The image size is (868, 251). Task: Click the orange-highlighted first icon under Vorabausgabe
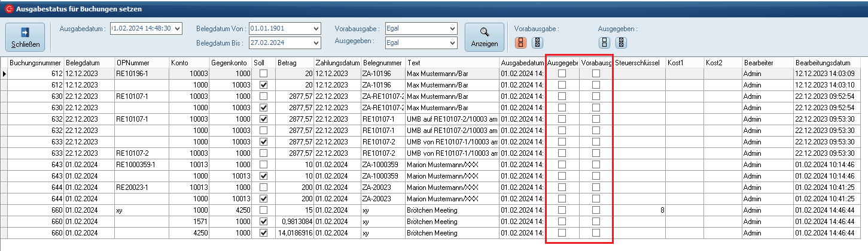pos(521,43)
